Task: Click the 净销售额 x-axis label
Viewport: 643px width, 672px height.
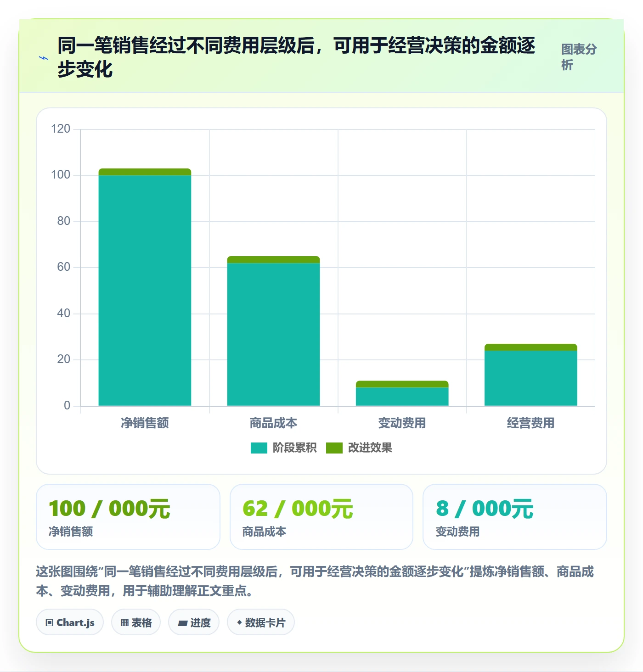Action: [145, 423]
